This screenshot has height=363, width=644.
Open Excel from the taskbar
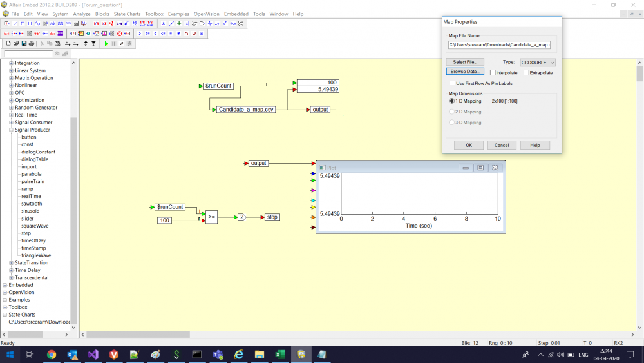pos(280,355)
